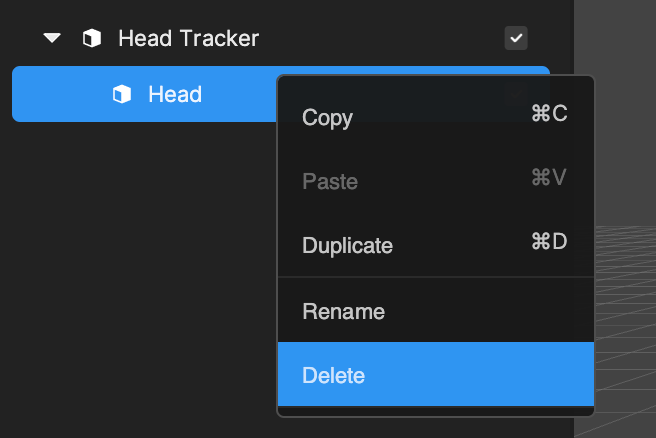Click the Head Tracker cube icon
This screenshot has width=656, height=438.
click(92, 38)
